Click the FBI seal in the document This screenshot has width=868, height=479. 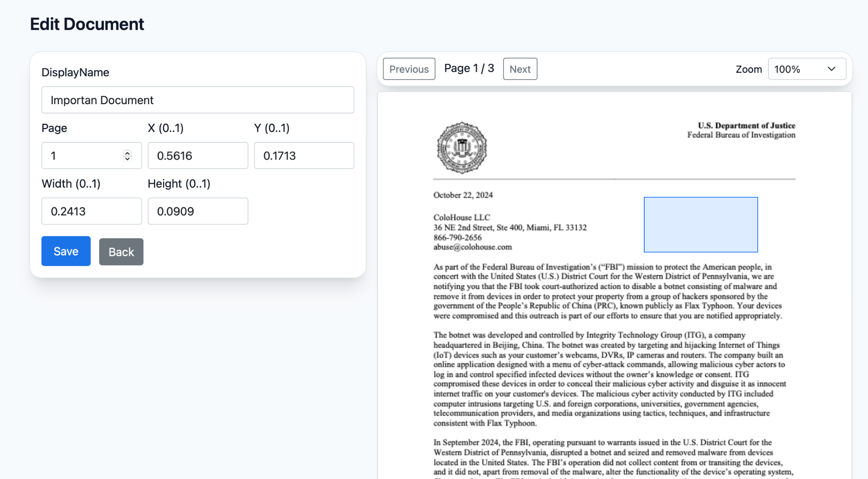pyautogui.click(x=462, y=148)
